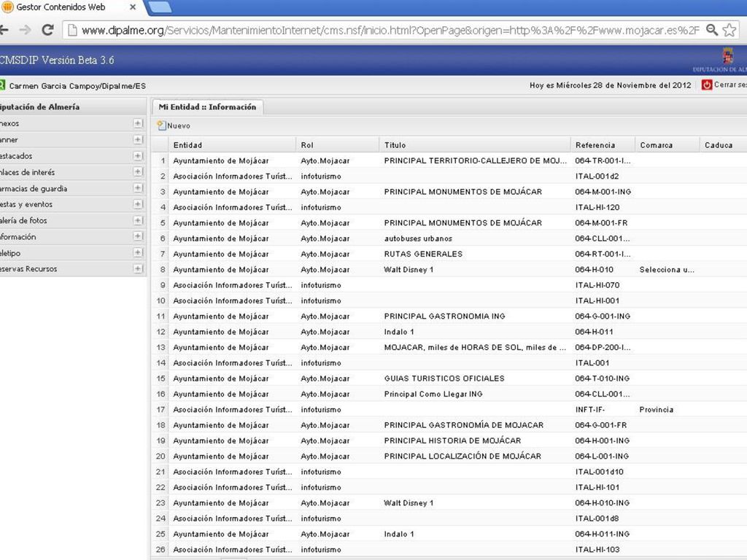
Task: Expand the Anexos sidebar section
Action: [138, 123]
